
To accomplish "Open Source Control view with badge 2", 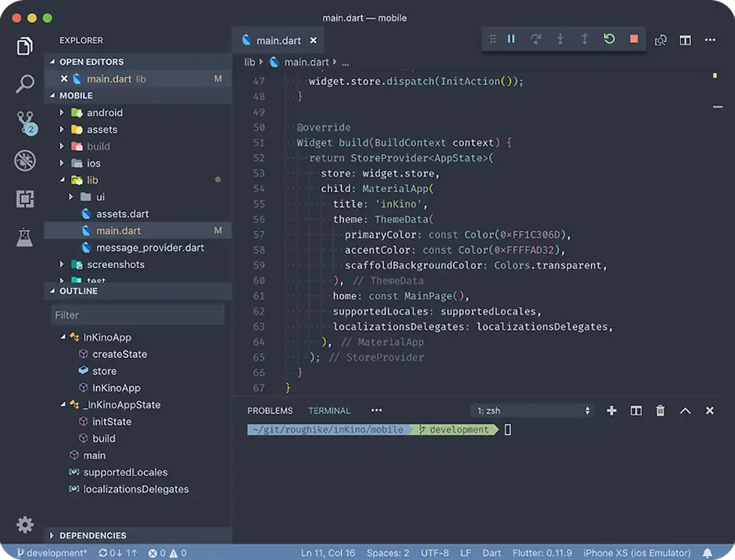I will (27, 123).
